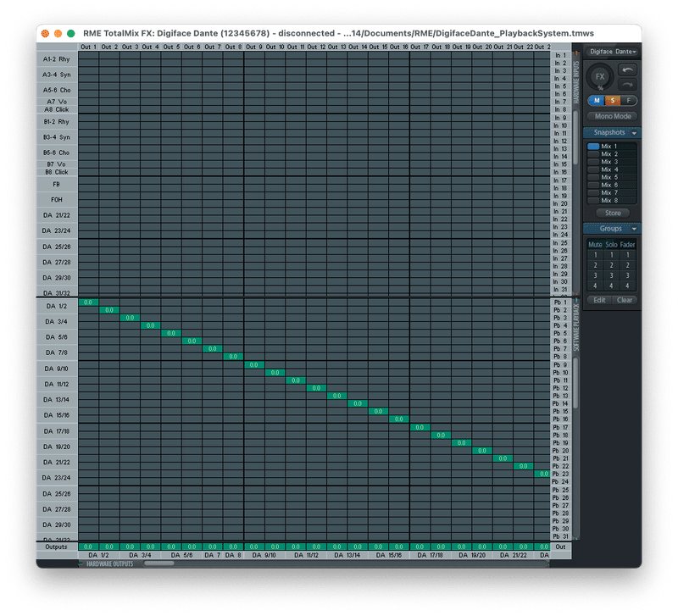
Task: Toggle the global Fader F button
Action: [628, 100]
